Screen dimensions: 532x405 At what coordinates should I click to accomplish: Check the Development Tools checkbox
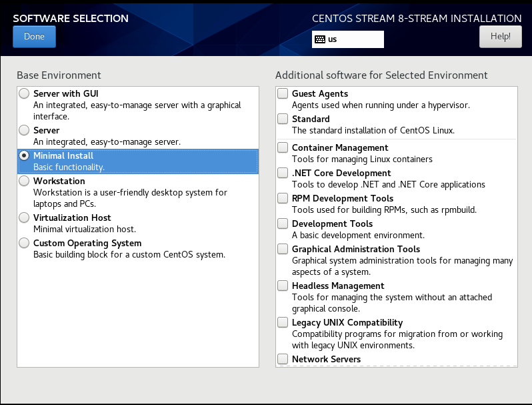(283, 224)
